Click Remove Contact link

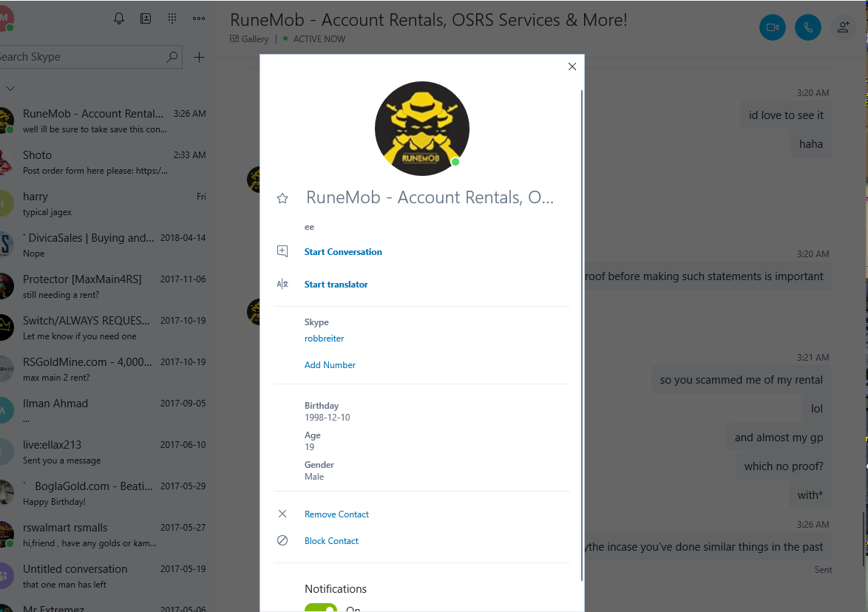(336, 514)
